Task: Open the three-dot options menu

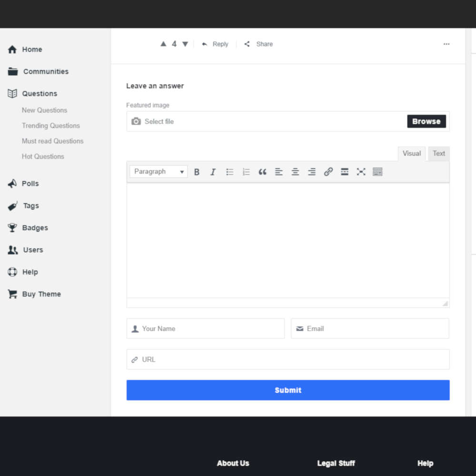Action: coord(446,44)
